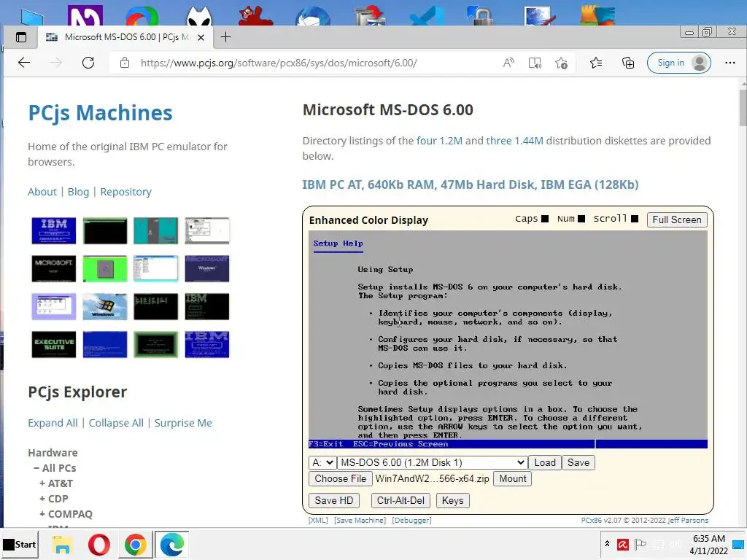Go back to the previous page
Viewport: 747px width, 560px height.
(24, 63)
